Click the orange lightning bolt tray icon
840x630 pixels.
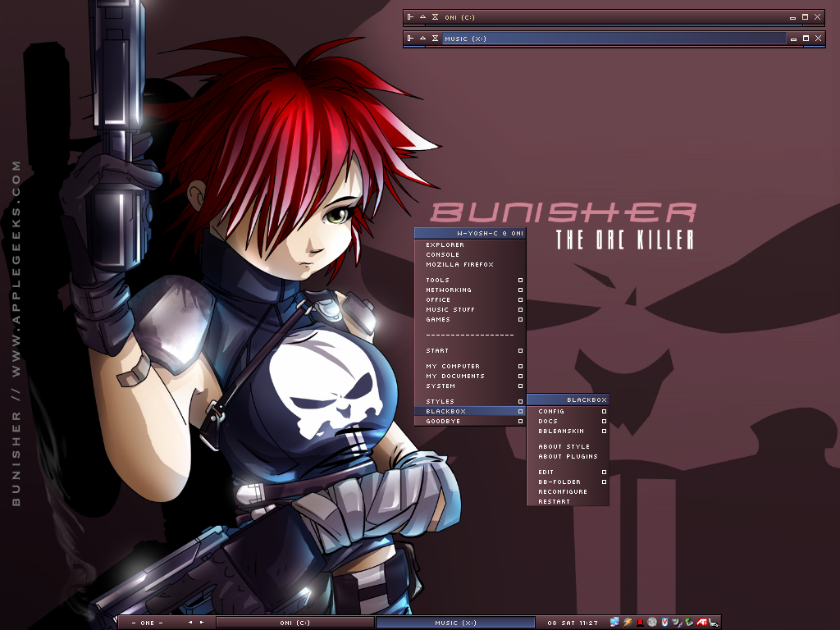(x=628, y=623)
